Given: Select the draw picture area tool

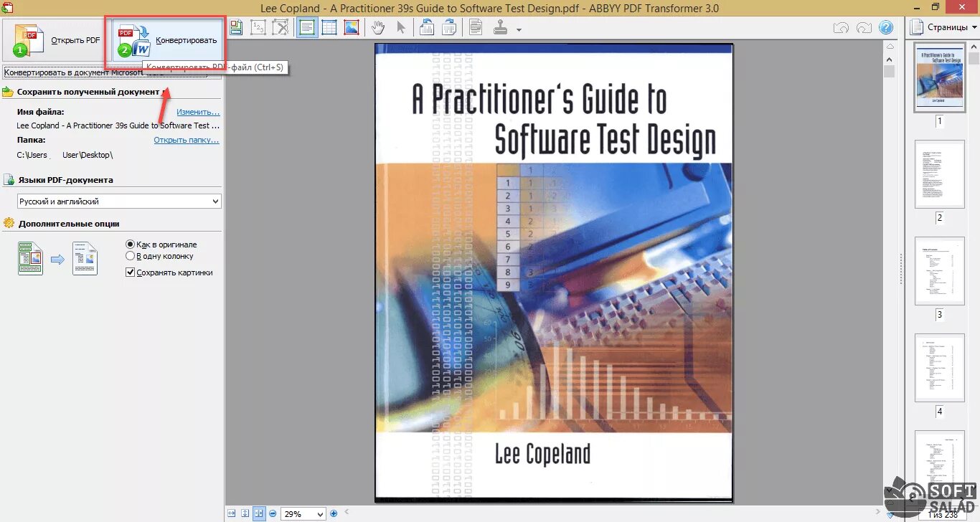Looking at the screenshot, I should coord(352,28).
